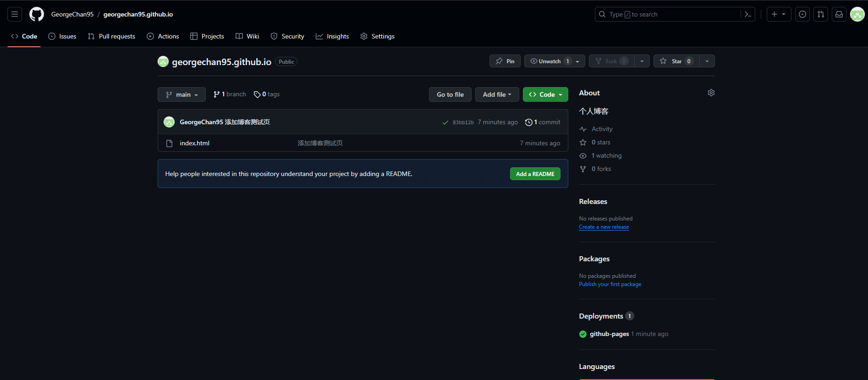Open the create new plus menu
The image size is (868, 380).
pos(779,14)
